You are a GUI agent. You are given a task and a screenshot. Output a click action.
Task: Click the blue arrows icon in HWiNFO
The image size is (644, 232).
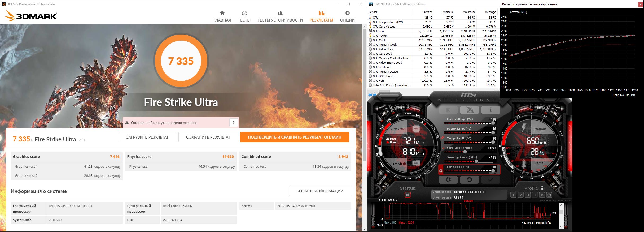373,95
